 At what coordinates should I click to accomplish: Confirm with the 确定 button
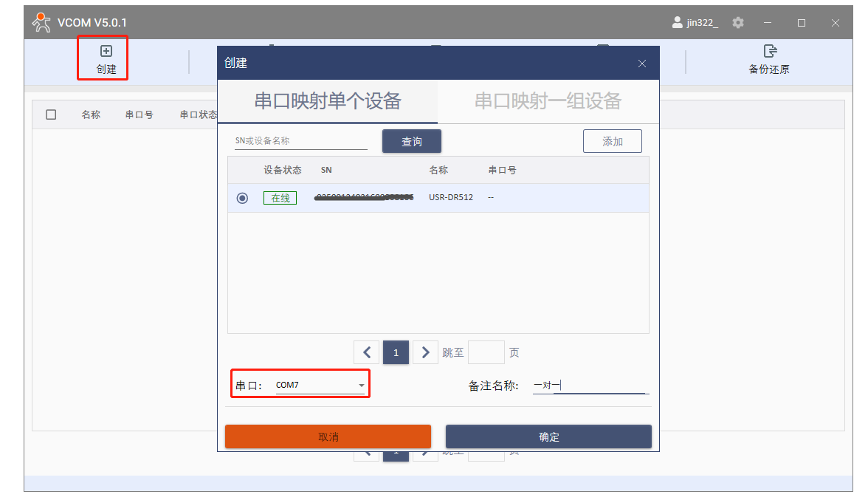tap(548, 436)
